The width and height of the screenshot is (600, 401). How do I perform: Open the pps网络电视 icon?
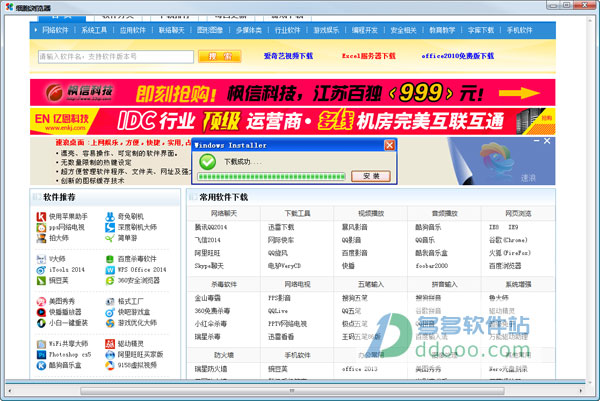pos(41,227)
